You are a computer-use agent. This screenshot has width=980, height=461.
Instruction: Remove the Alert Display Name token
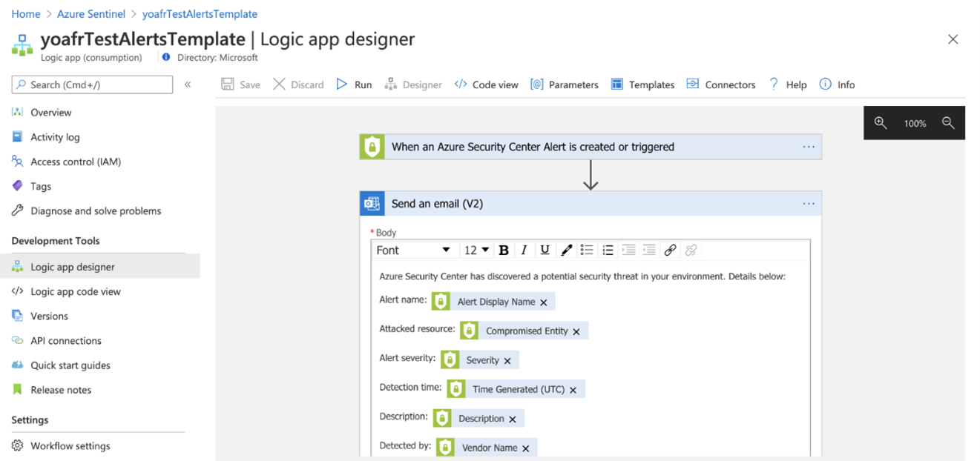click(x=544, y=302)
